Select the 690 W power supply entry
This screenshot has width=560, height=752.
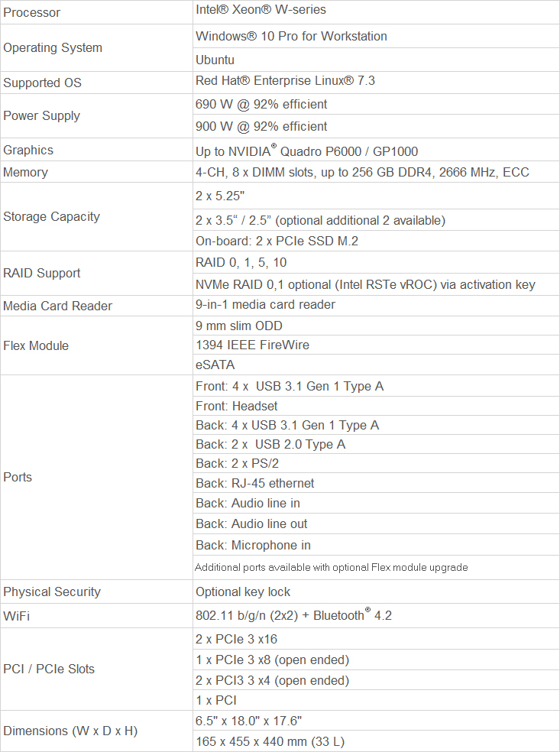click(261, 104)
